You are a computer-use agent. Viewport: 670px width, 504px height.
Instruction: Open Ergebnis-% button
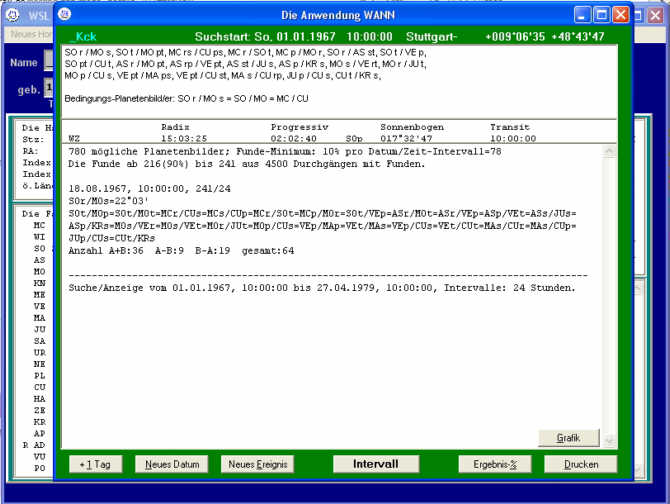click(495, 464)
